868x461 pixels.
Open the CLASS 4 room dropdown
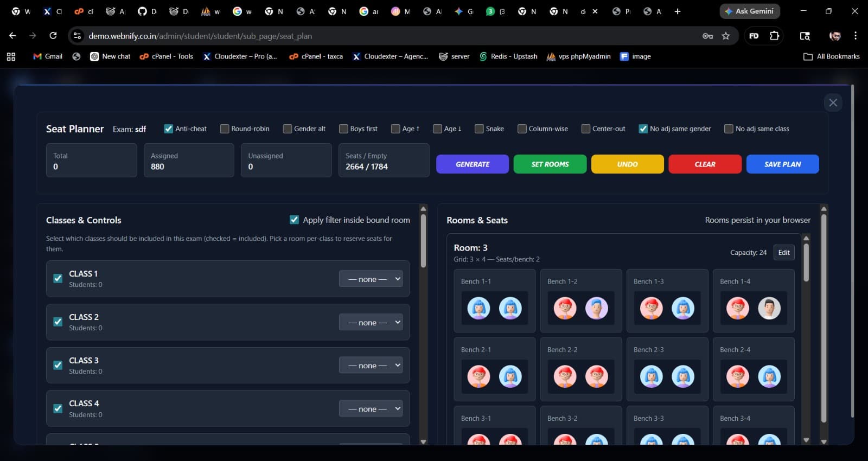pyautogui.click(x=371, y=408)
